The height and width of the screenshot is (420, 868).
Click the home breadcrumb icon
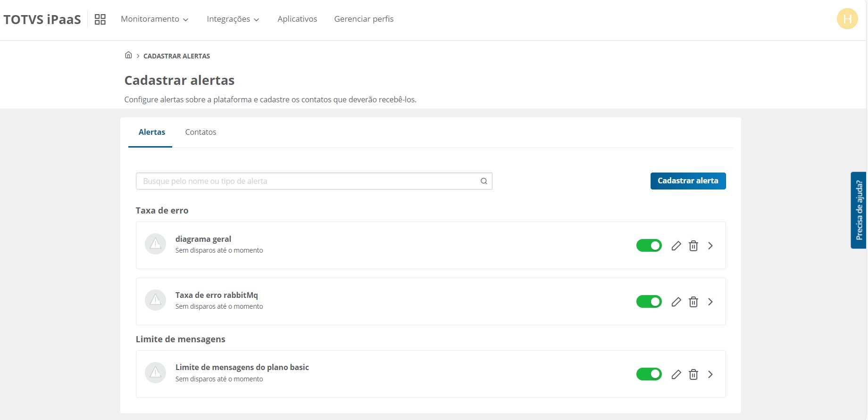pyautogui.click(x=128, y=55)
